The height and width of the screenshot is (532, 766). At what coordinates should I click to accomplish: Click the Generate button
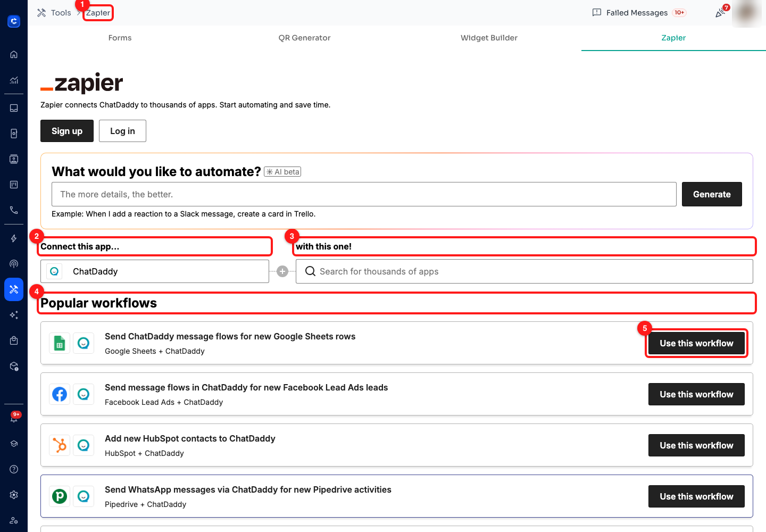click(x=712, y=194)
